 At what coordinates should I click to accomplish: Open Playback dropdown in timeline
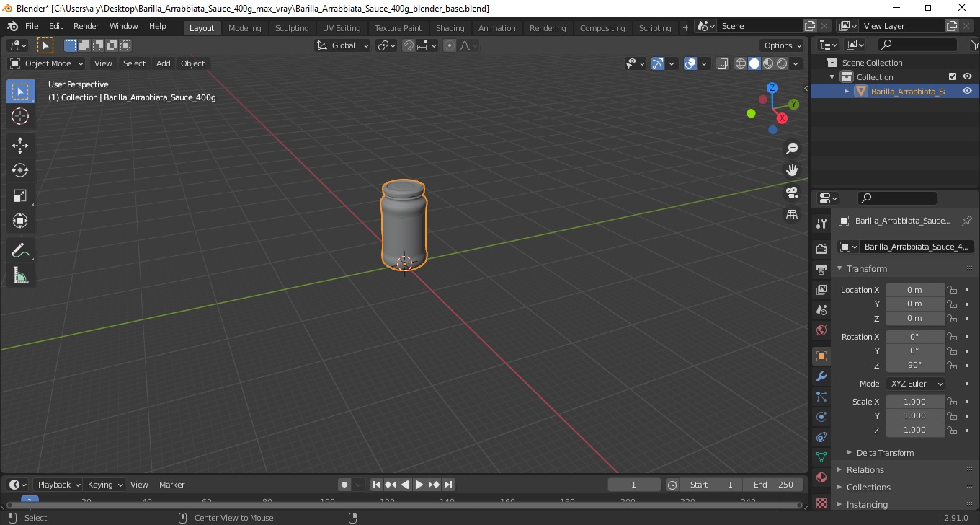(x=58, y=485)
